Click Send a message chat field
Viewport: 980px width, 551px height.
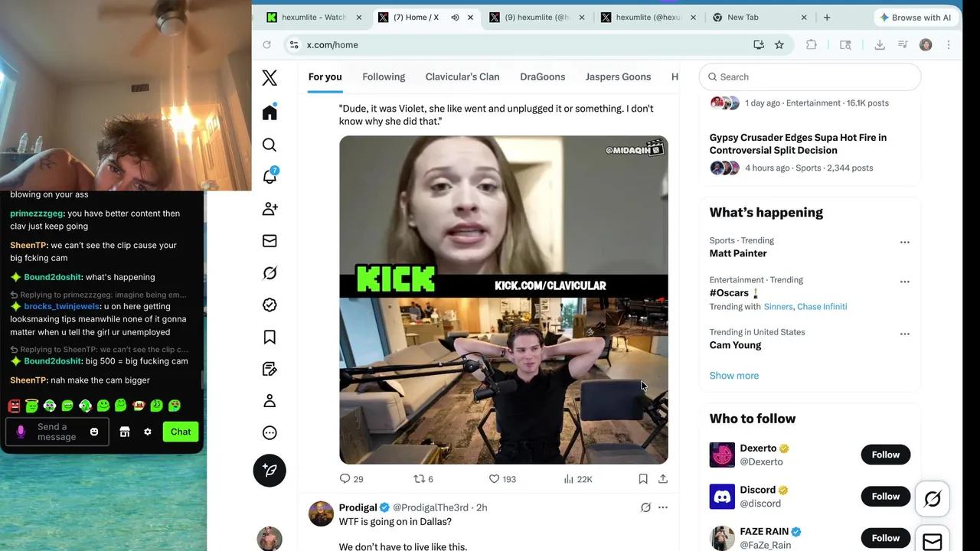(57, 432)
